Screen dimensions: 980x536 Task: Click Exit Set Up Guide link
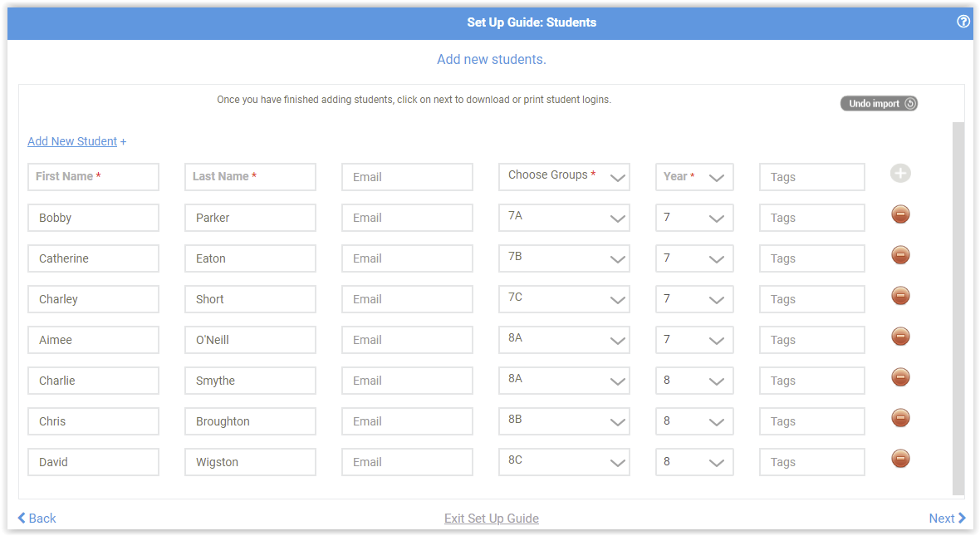492,518
